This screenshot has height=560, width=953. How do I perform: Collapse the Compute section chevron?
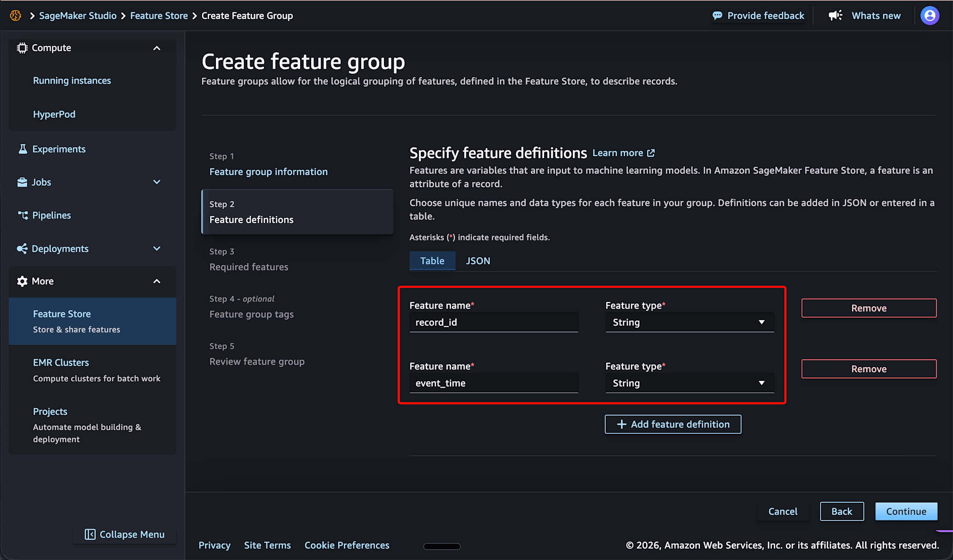[157, 48]
